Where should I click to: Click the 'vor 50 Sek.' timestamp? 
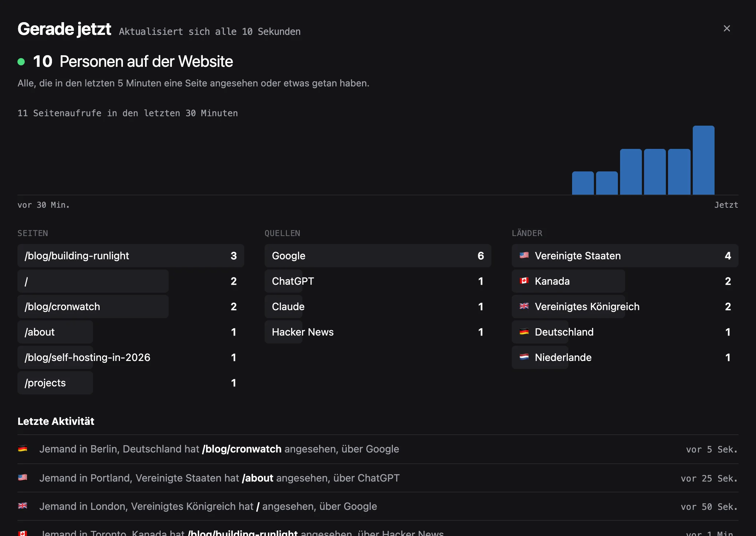coord(709,507)
